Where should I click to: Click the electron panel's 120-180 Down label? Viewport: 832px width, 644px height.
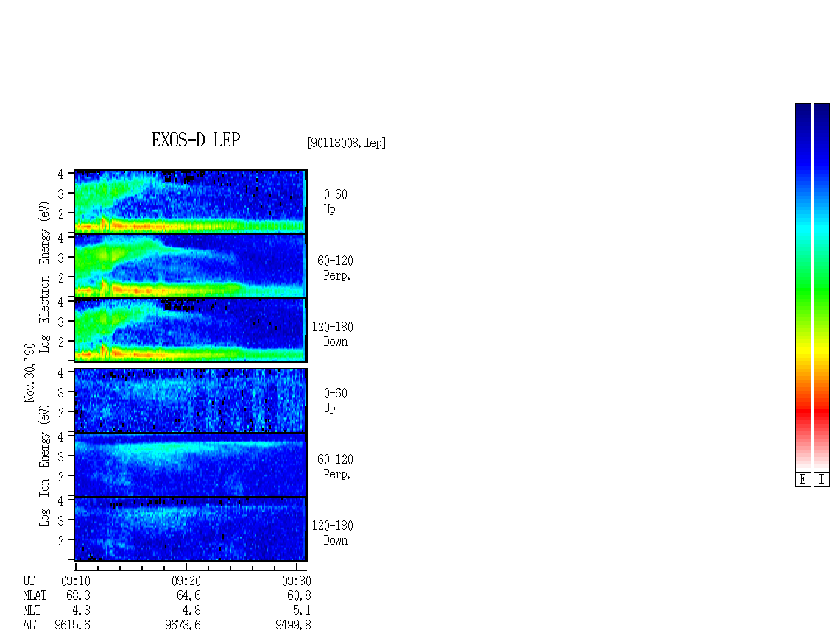[x=332, y=334]
